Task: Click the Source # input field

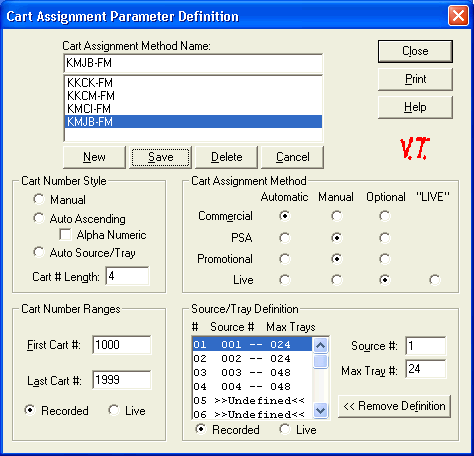Action: [x=426, y=346]
